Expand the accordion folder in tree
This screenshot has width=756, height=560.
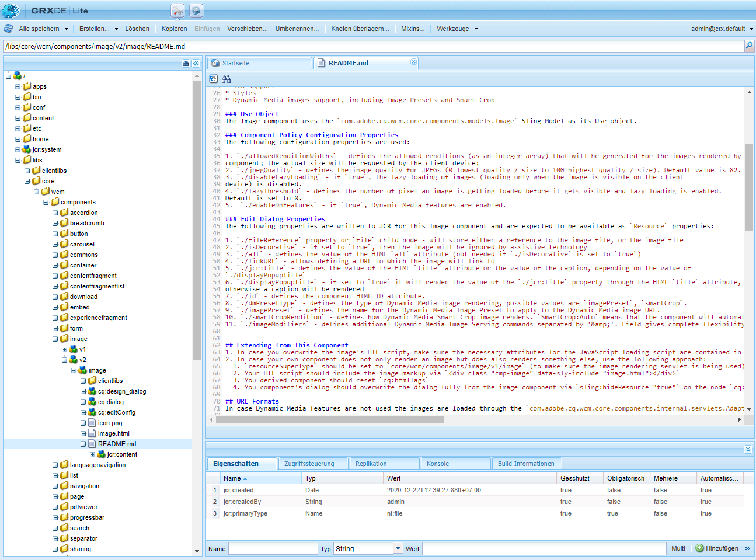click(x=55, y=213)
